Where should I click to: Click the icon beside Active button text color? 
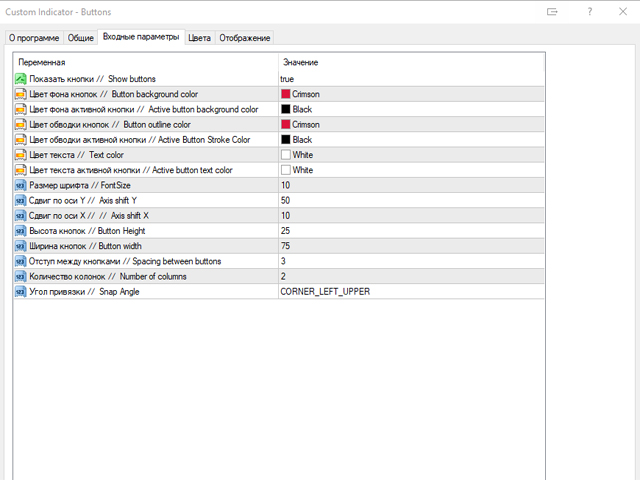(x=20, y=170)
